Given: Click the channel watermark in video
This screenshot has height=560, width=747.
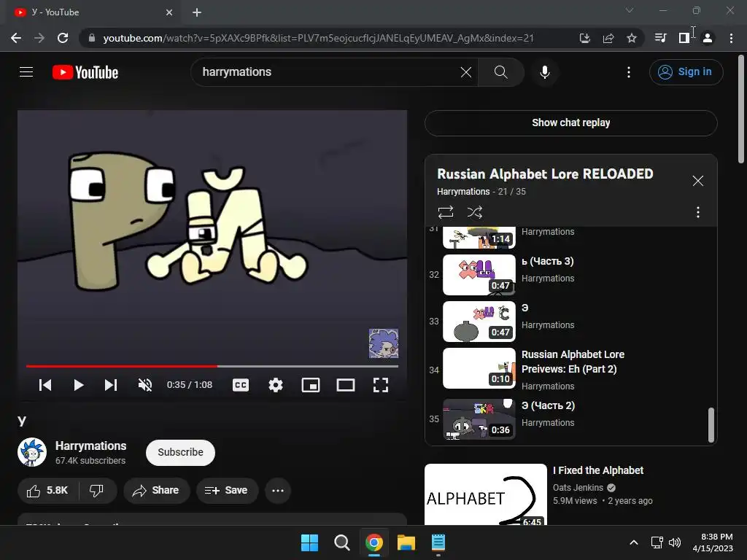Looking at the screenshot, I should [384, 343].
